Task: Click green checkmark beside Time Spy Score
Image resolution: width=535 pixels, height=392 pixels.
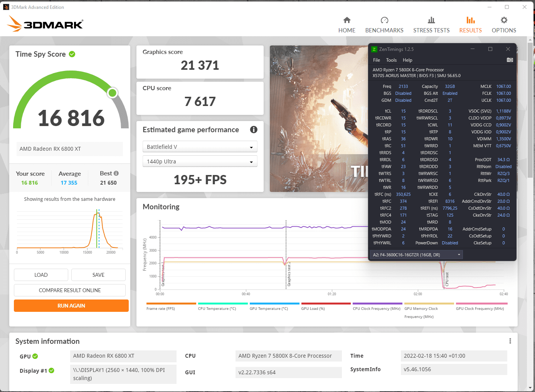Action: (72, 54)
